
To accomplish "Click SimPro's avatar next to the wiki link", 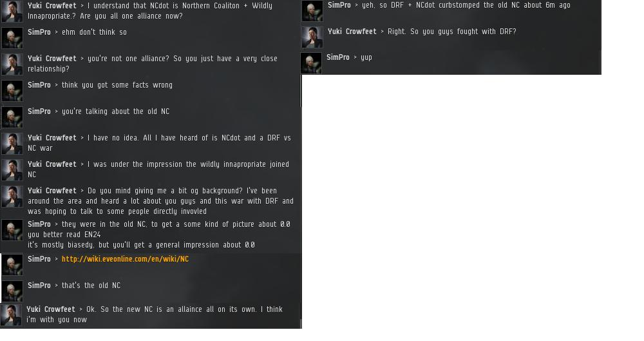I will 12,264.
